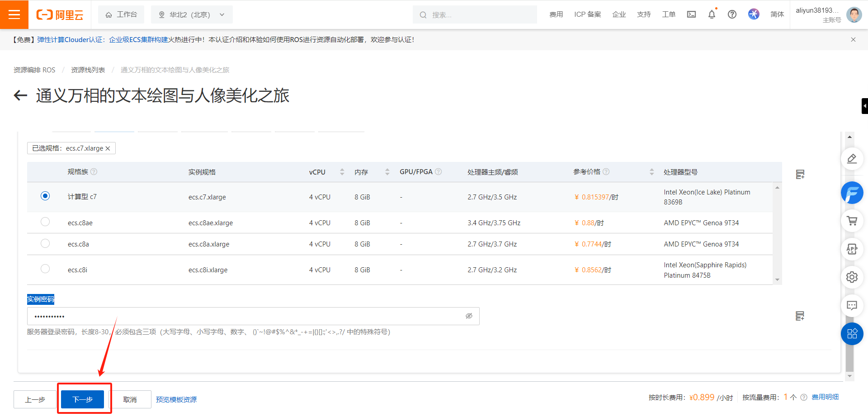The width and height of the screenshot is (868, 417).
Task: Remove selected spec ecs.c7.xlarge tag
Action: pyautogui.click(x=108, y=148)
